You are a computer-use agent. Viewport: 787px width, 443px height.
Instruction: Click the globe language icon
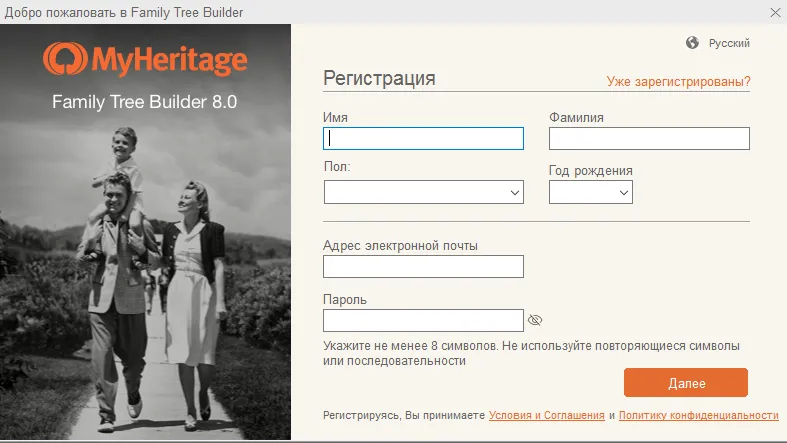tap(692, 43)
